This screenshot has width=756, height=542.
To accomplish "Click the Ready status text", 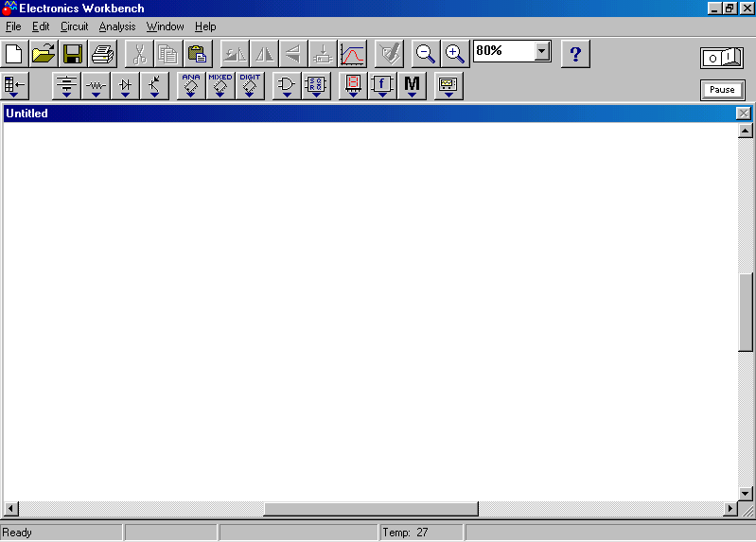I will pyautogui.click(x=17, y=533).
